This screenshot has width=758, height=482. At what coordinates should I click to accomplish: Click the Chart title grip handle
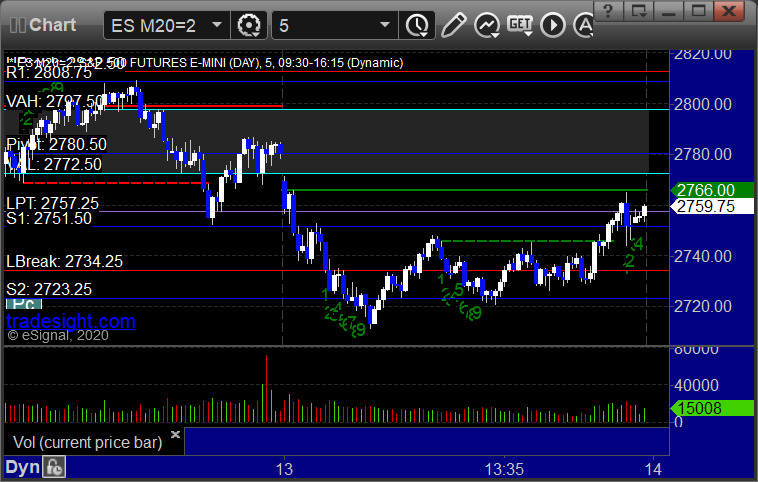(x=17, y=25)
